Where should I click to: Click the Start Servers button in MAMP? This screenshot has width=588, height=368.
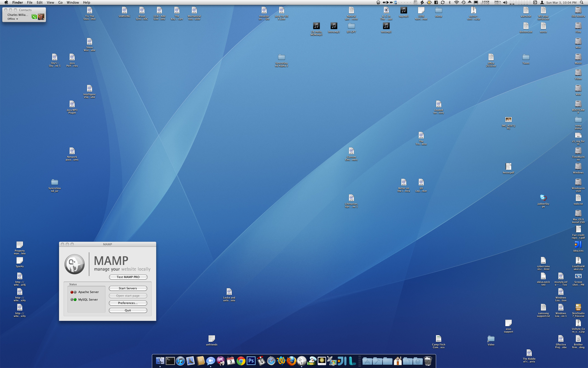(128, 288)
